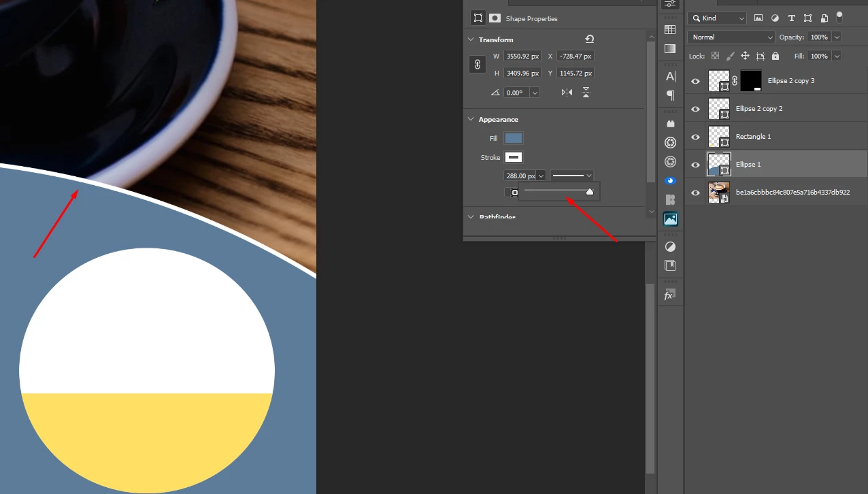Hide the Rectangle 1 layer
The width and height of the screenshot is (868, 494).
pyautogui.click(x=695, y=137)
